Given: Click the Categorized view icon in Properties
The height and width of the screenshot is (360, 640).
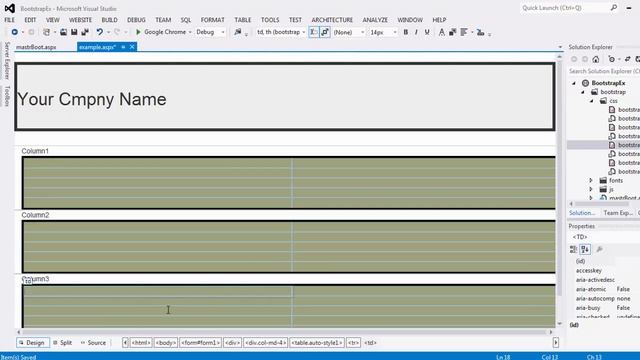Looking at the screenshot, I should coord(573,249).
